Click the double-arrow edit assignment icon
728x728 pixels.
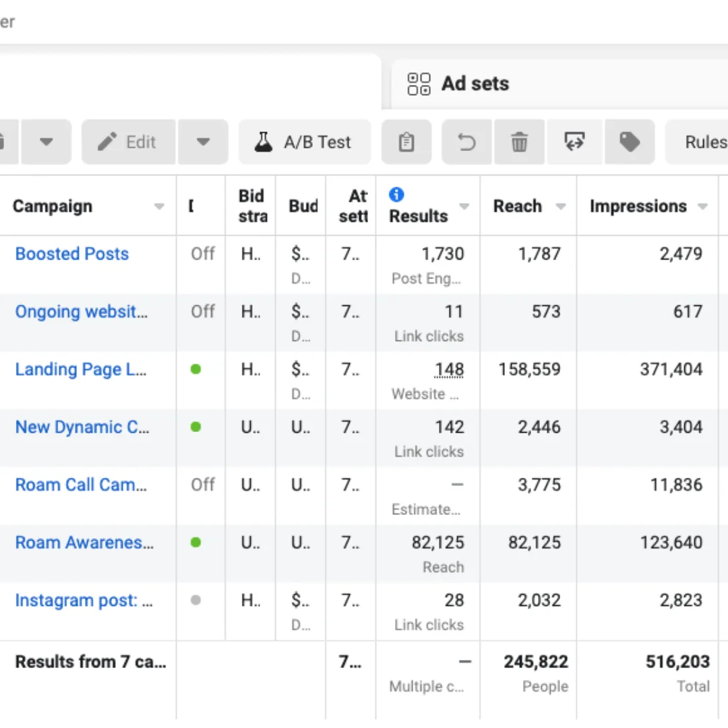[x=574, y=142]
